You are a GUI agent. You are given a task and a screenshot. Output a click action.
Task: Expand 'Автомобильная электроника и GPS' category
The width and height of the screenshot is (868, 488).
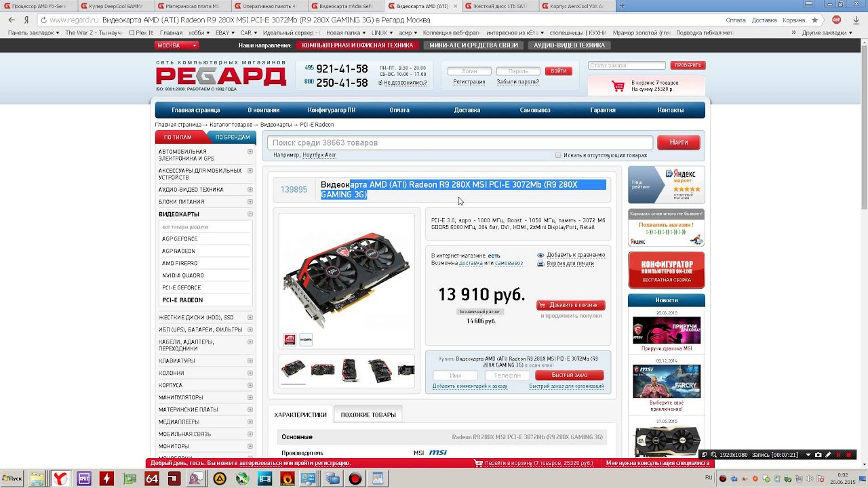coord(250,152)
